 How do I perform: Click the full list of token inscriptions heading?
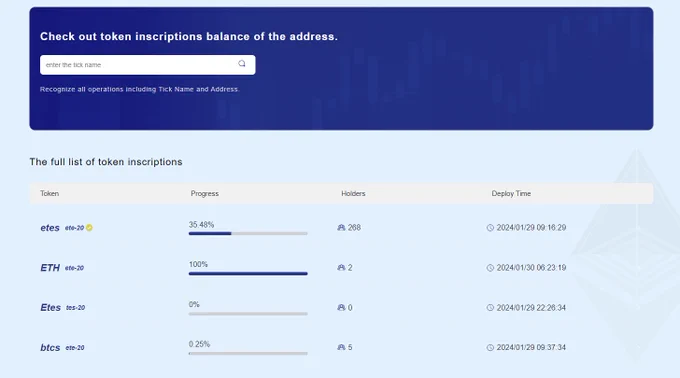tap(106, 162)
